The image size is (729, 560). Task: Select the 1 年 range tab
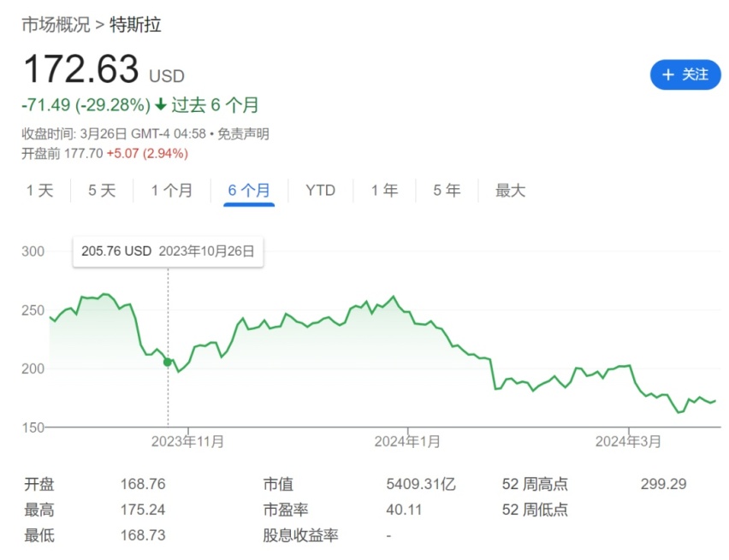[x=384, y=190]
